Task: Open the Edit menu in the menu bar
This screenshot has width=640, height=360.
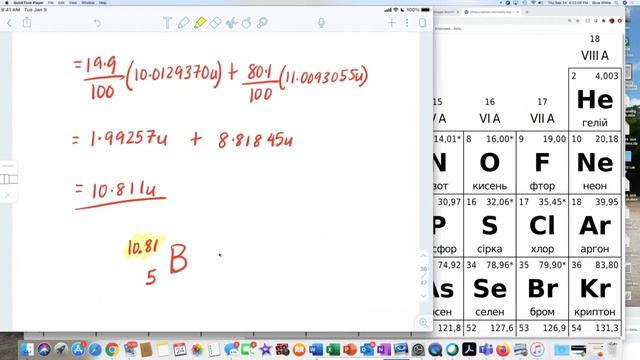Action: pyautogui.click(x=61, y=2)
